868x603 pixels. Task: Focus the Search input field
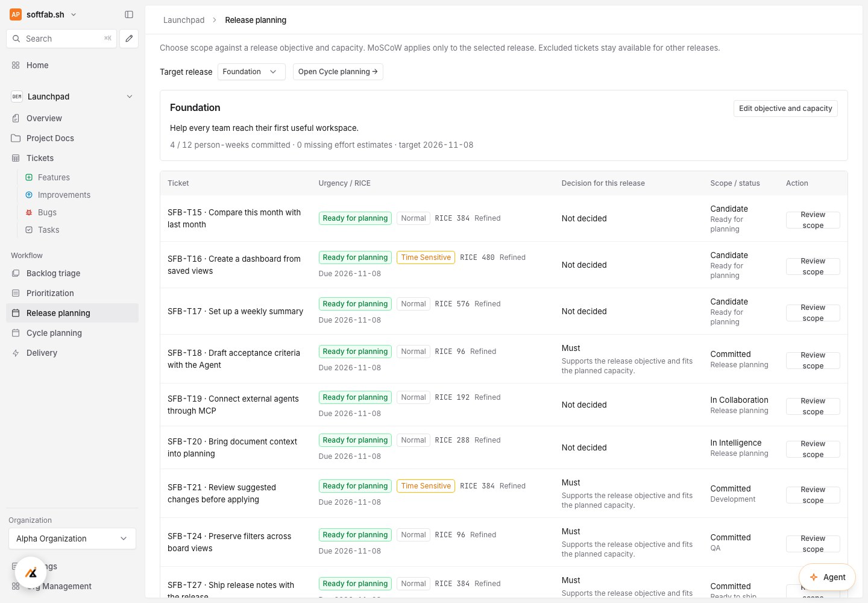click(x=61, y=39)
